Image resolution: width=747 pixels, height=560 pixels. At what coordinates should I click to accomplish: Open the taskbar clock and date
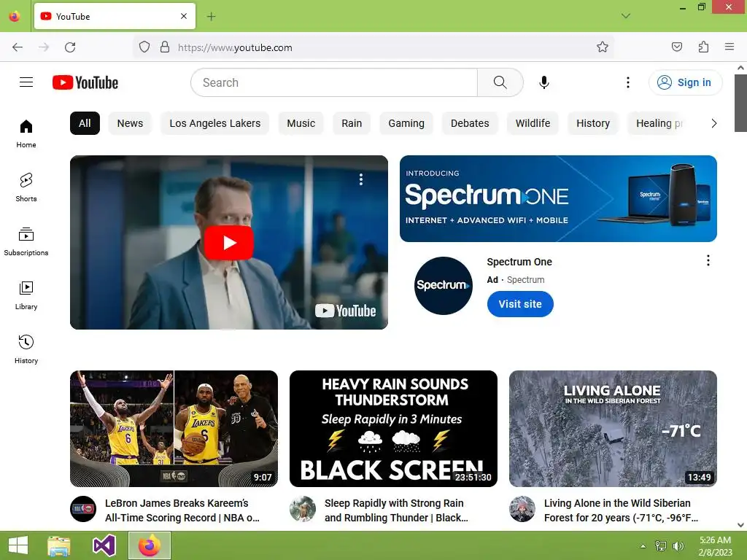coord(715,545)
